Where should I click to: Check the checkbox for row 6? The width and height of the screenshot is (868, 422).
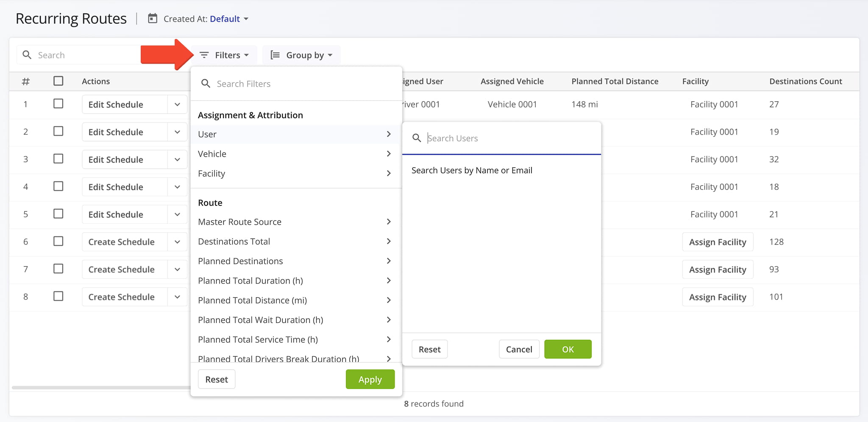(58, 242)
